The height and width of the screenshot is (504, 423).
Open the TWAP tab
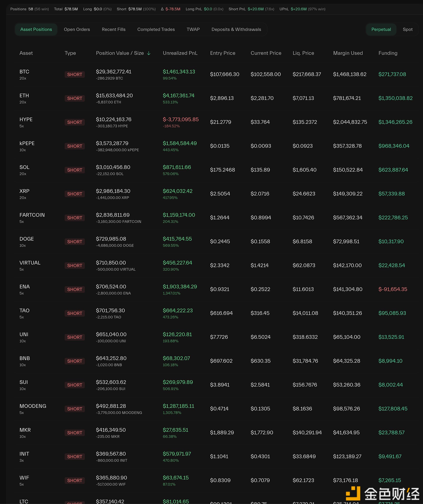(193, 30)
